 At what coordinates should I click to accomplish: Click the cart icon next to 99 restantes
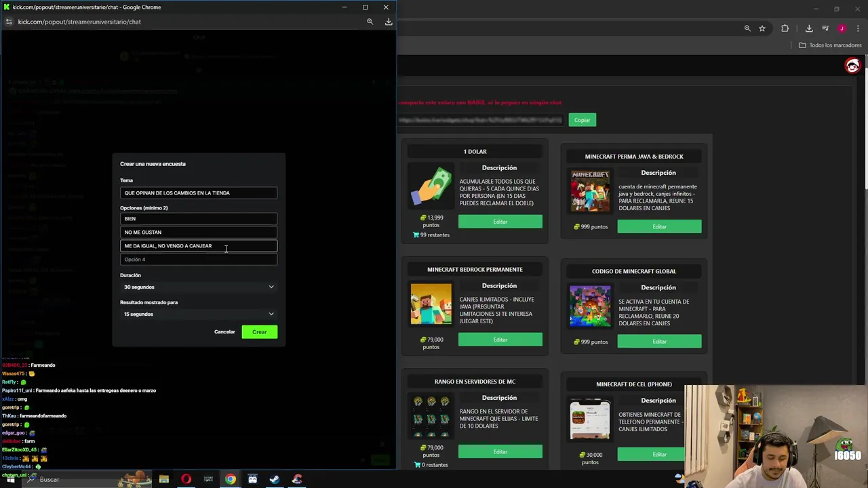(416, 235)
